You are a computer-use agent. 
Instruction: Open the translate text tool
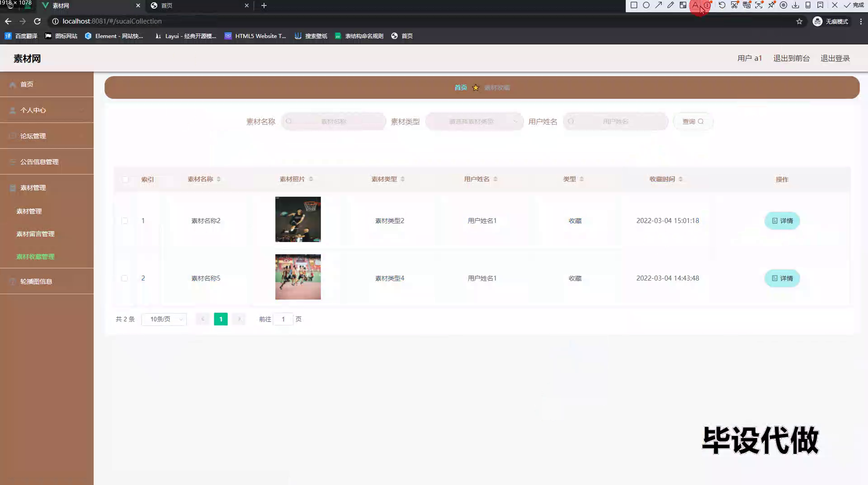747,5
